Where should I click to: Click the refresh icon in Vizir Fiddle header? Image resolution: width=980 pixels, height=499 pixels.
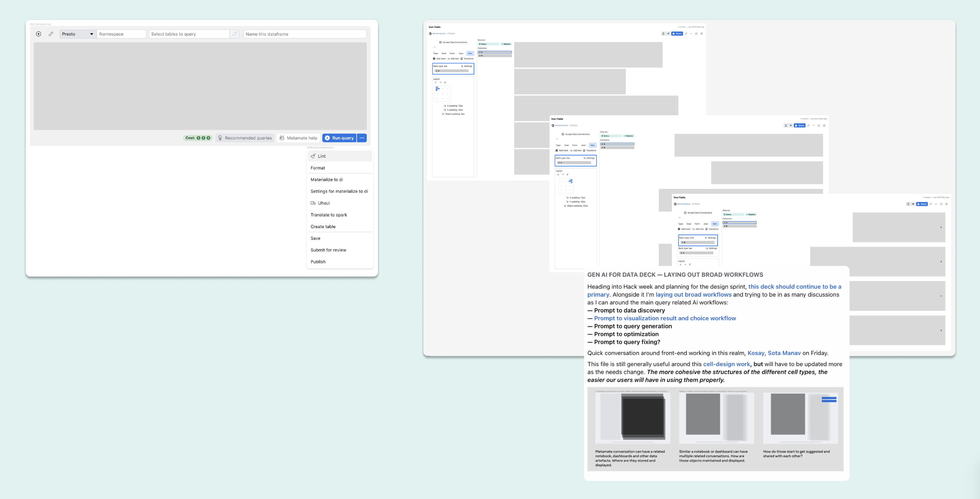[x=696, y=34]
